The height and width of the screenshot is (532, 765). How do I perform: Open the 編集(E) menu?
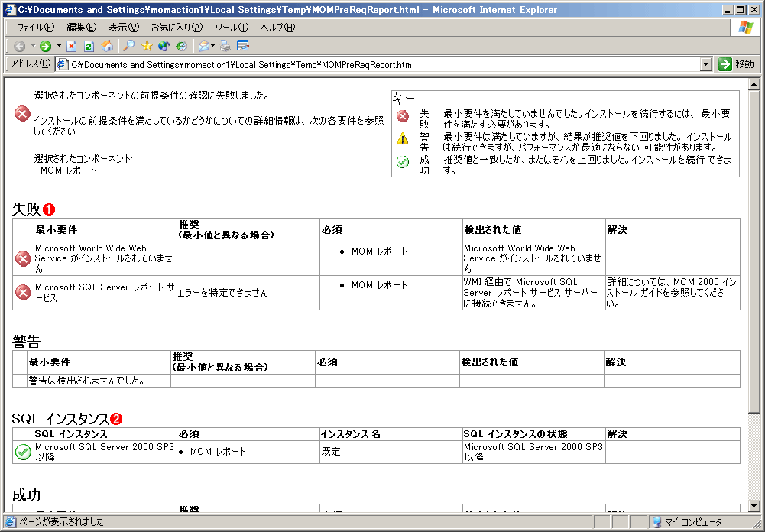pos(82,28)
